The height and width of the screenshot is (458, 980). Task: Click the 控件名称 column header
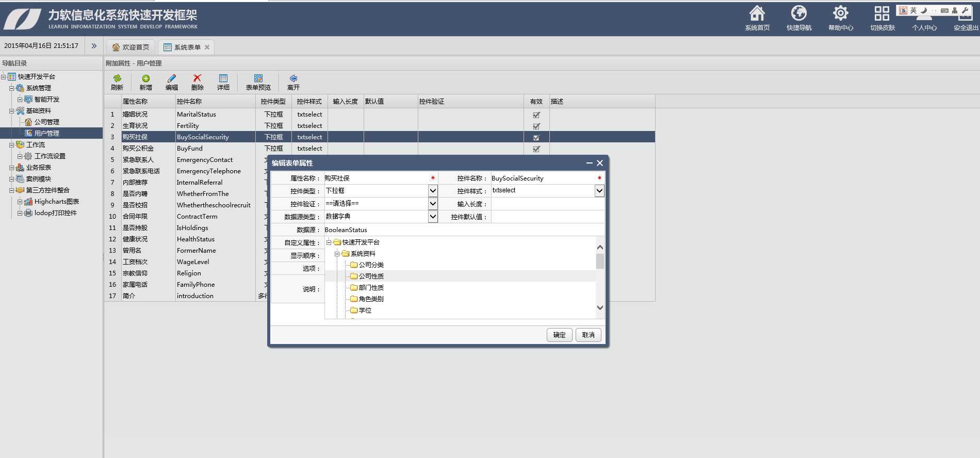(216, 102)
